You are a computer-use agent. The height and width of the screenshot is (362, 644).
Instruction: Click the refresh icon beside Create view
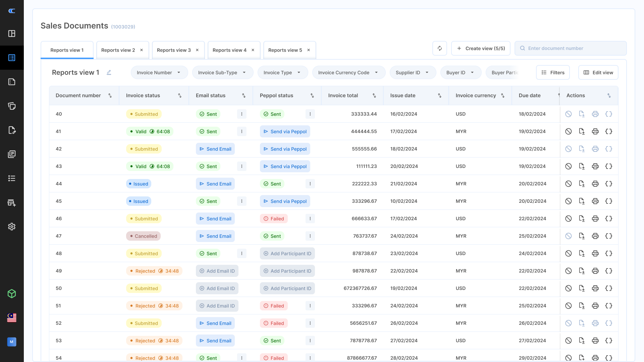click(x=439, y=48)
